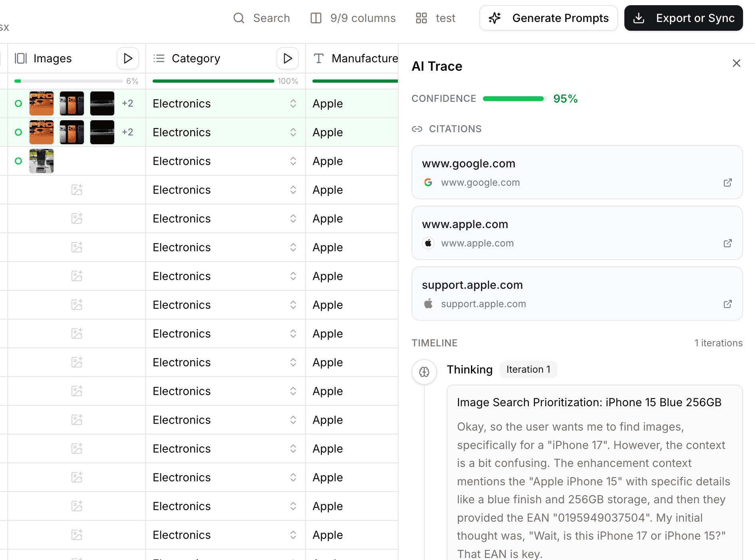Image resolution: width=755 pixels, height=560 pixels.
Task: Expand the Category dropdown in the eighth row
Action: (293, 305)
